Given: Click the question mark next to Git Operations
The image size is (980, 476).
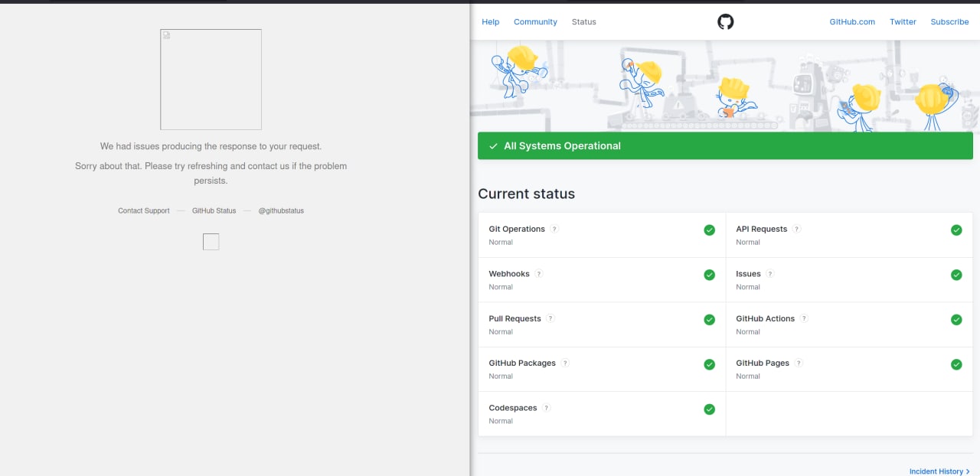Looking at the screenshot, I should pos(554,229).
